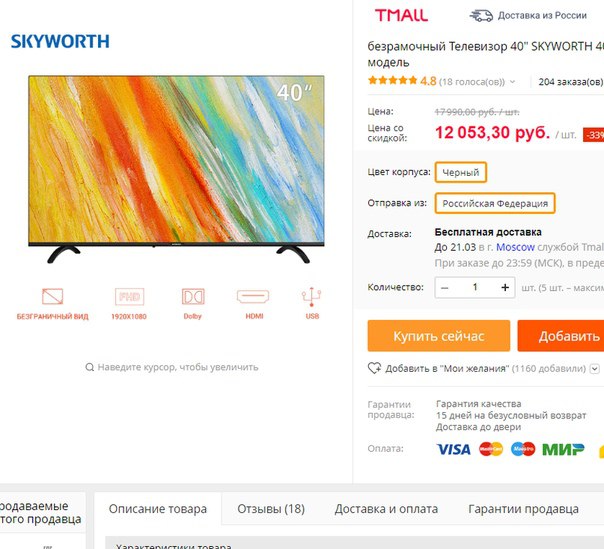The width and height of the screenshot is (604, 549).
Task: Click the quantity input field
Action: coord(475,287)
